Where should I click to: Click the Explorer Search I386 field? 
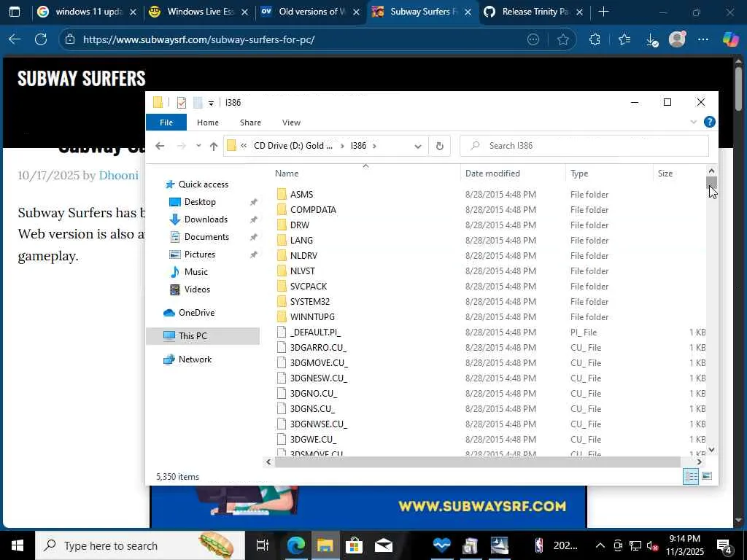coord(584,146)
